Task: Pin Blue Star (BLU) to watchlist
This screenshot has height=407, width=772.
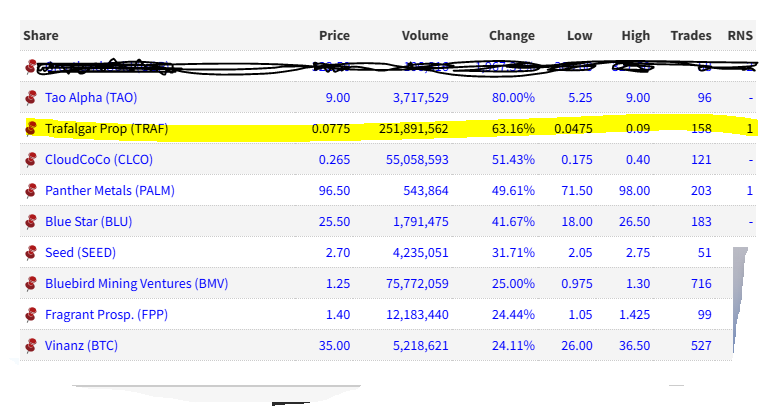Action: (x=31, y=221)
